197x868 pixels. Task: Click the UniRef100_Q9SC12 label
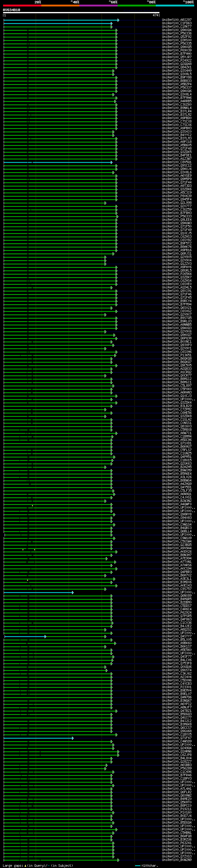pos(177,166)
